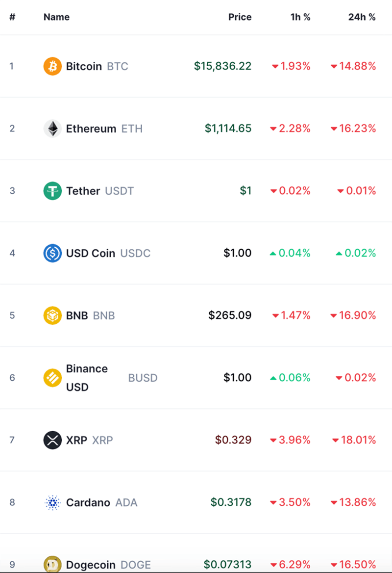Click the green Tether logo icon
Viewport: 392px width, 573px height.
[x=52, y=191]
